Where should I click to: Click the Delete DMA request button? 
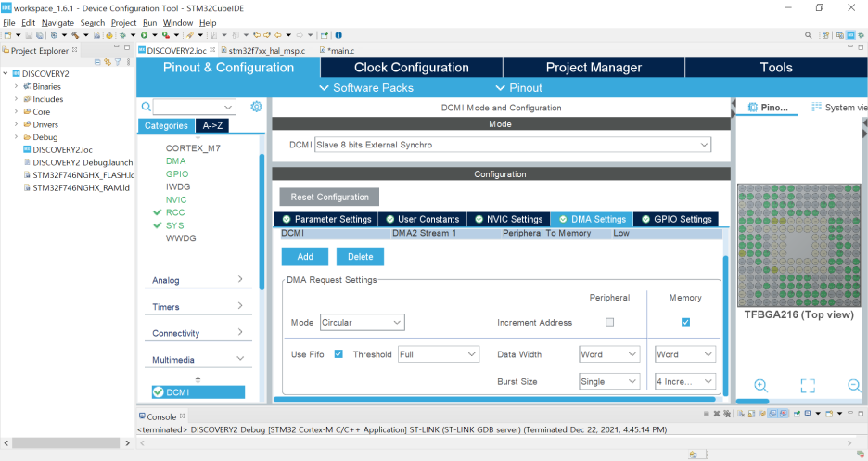point(361,257)
